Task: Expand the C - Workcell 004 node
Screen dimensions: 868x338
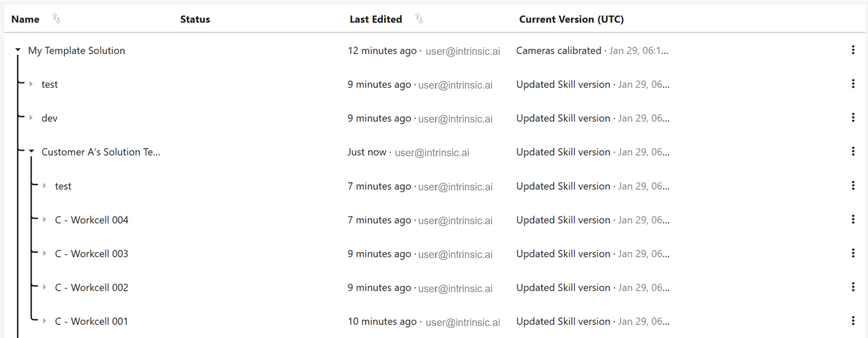Action: [45, 220]
